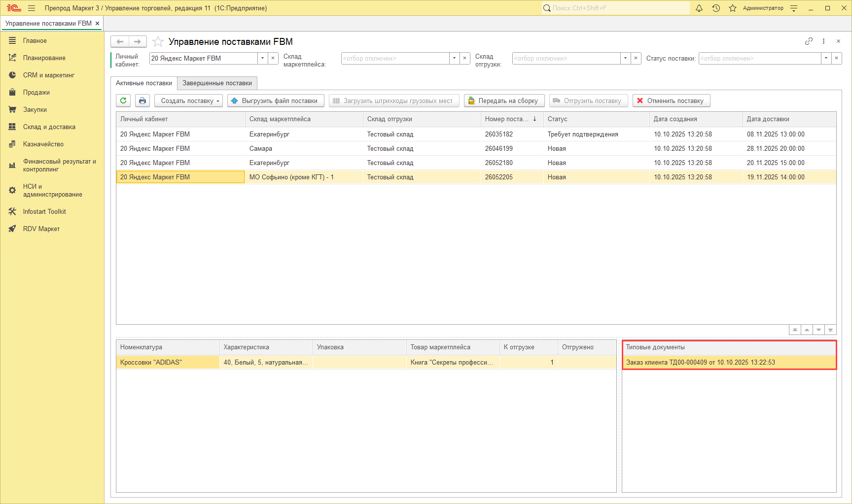Click the green refresh list icon

click(x=123, y=101)
